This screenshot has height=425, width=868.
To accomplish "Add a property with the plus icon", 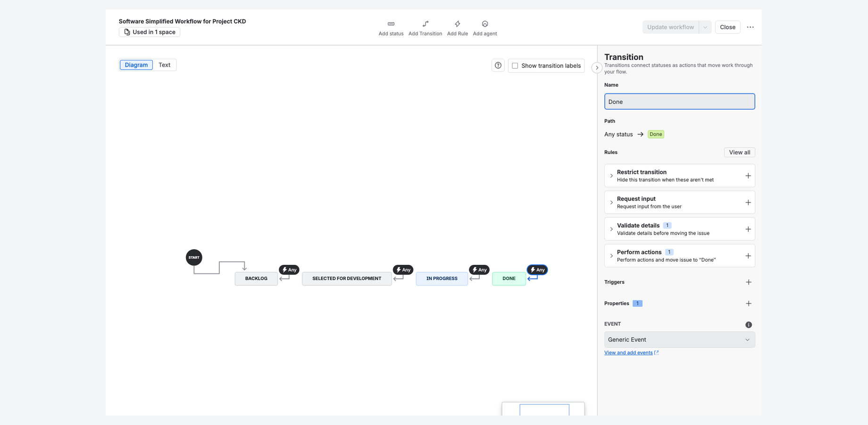I will tap(749, 304).
